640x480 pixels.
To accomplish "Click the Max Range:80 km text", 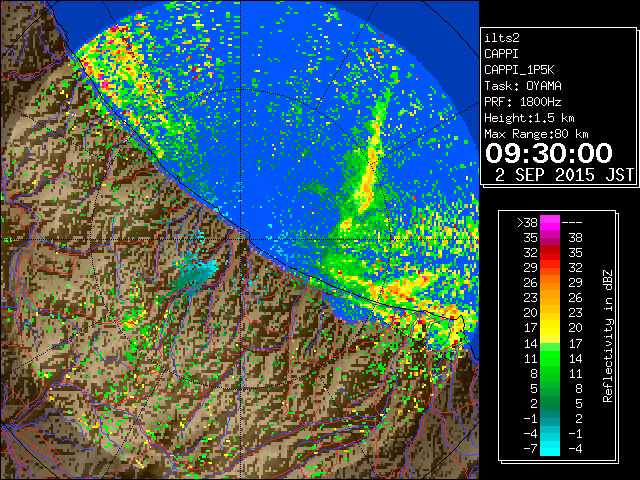I will [x=536, y=134].
